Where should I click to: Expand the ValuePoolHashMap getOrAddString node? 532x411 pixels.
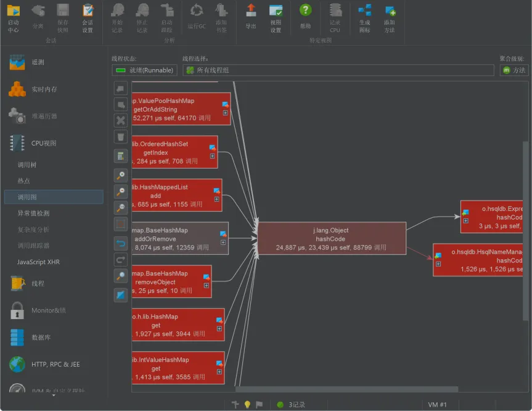[225, 113]
